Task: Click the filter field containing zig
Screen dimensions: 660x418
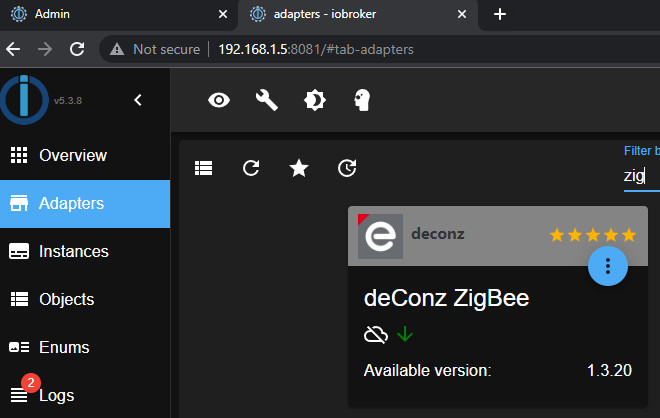Action: 640,176
